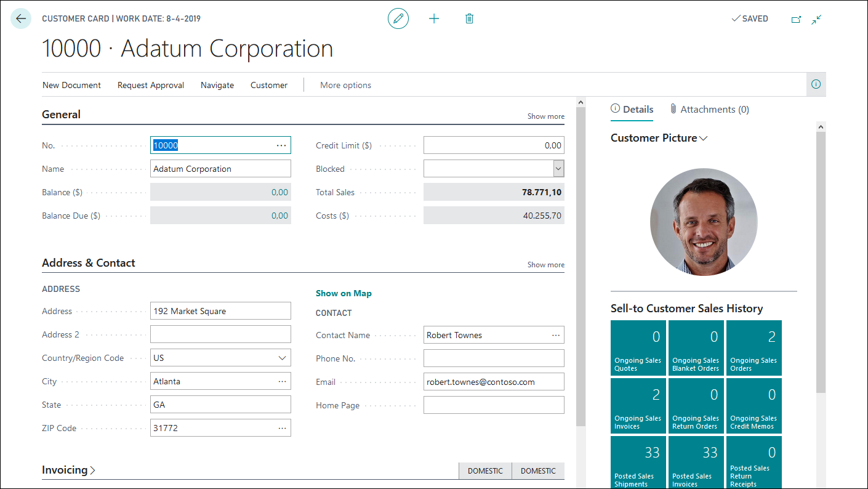Toggle the FactBox info icon
868x489 pixels.
816,84
